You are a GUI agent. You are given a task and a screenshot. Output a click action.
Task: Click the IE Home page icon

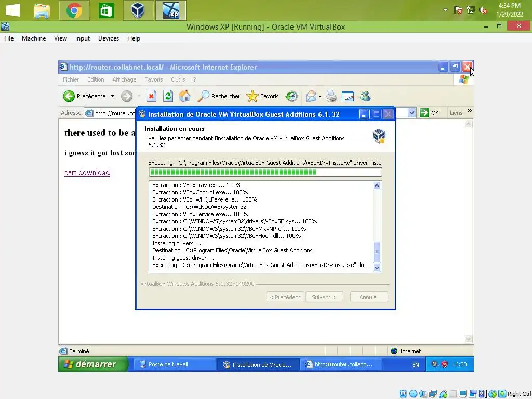coord(184,96)
